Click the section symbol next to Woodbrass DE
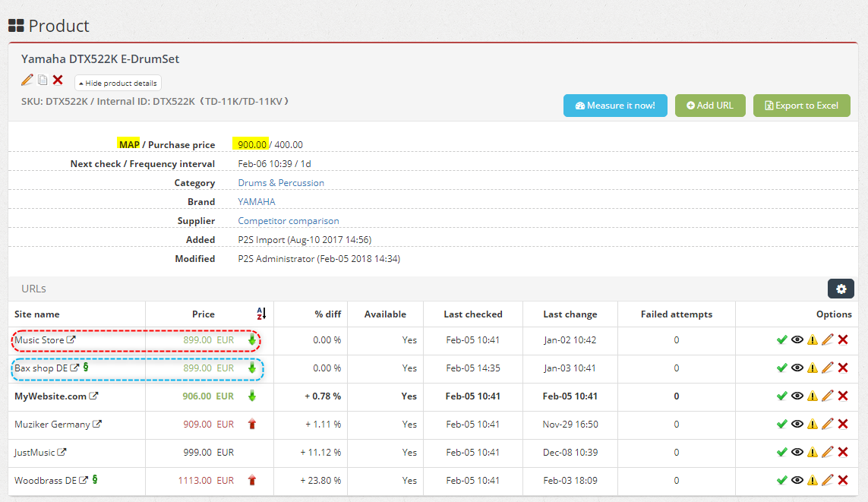 click(x=95, y=480)
